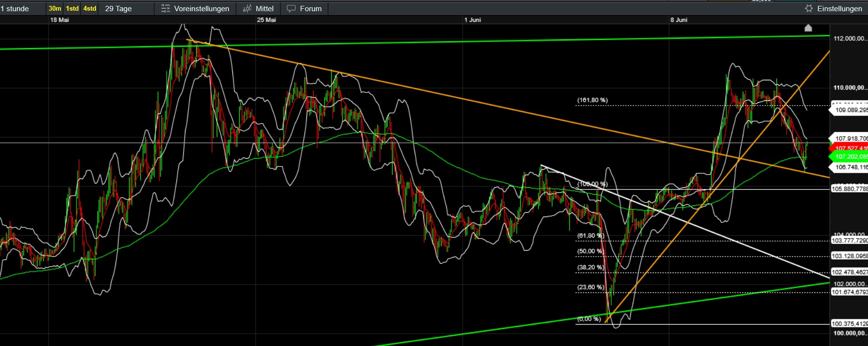Click the (161,80 %) Fibonacci level label
868x346 pixels.
coord(592,100)
